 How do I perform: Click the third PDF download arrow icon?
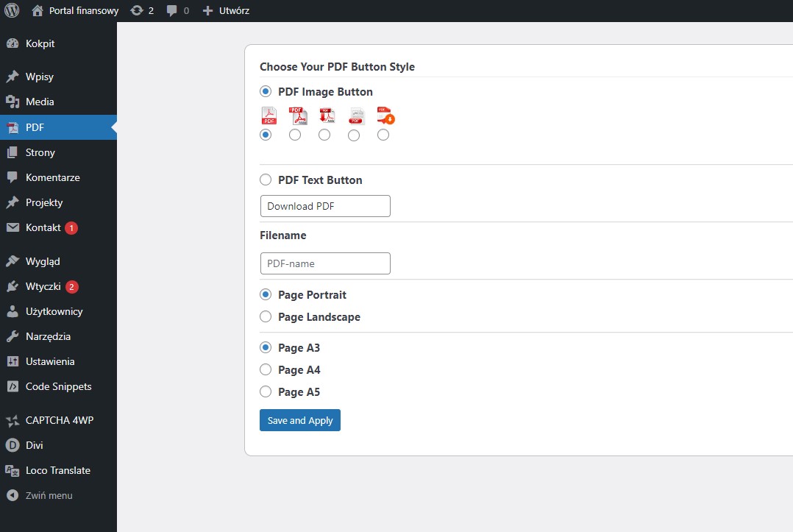[x=327, y=116]
